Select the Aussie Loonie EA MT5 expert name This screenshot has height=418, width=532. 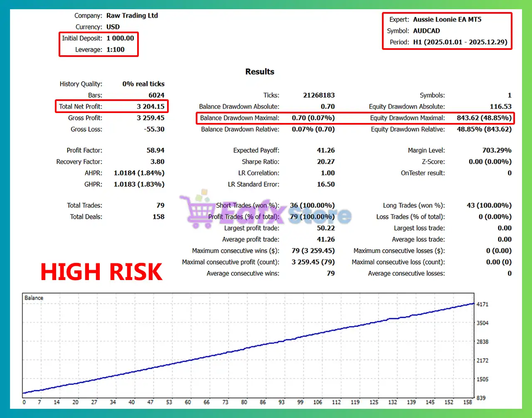point(446,19)
